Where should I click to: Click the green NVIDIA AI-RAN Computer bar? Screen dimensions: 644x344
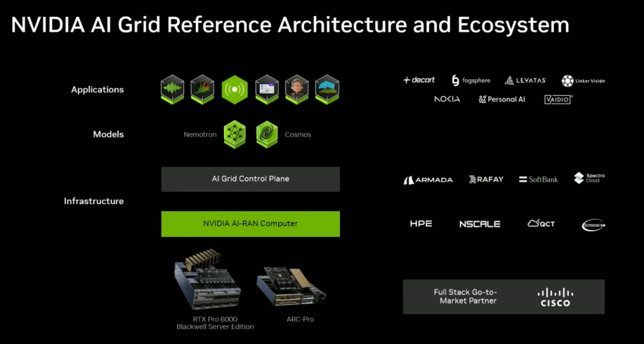pyautogui.click(x=251, y=224)
